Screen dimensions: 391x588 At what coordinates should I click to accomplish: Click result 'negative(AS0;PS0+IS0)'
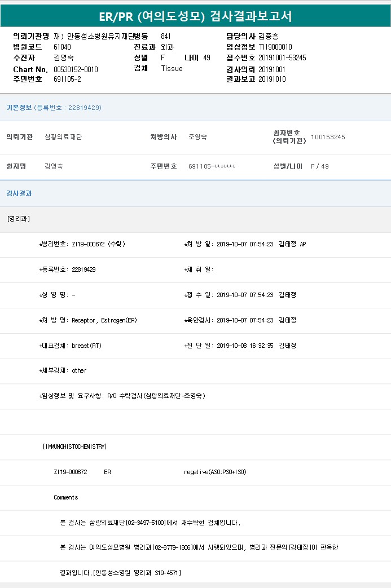(215, 472)
